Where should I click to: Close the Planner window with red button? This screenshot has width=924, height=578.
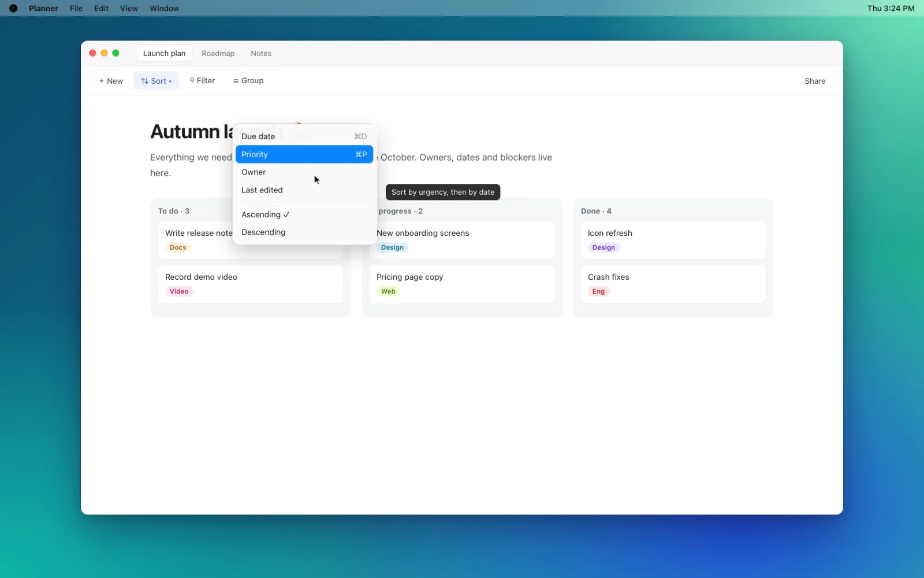pos(92,53)
